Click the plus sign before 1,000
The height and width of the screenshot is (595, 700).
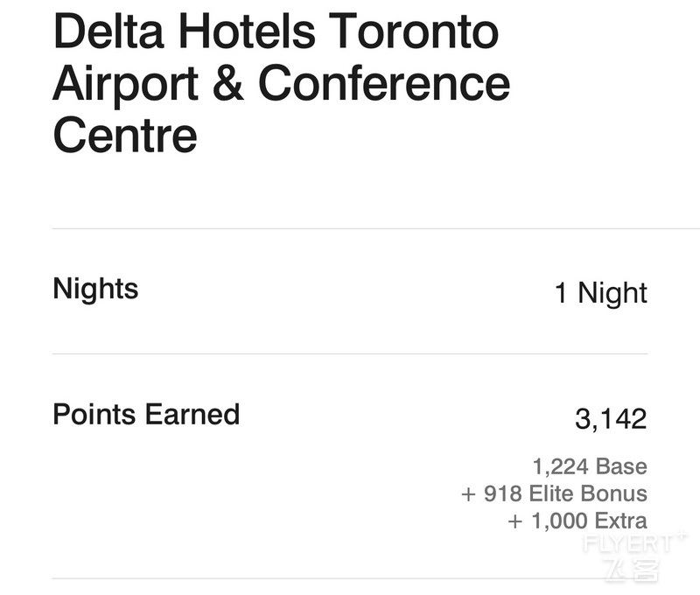(x=515, y=521)
